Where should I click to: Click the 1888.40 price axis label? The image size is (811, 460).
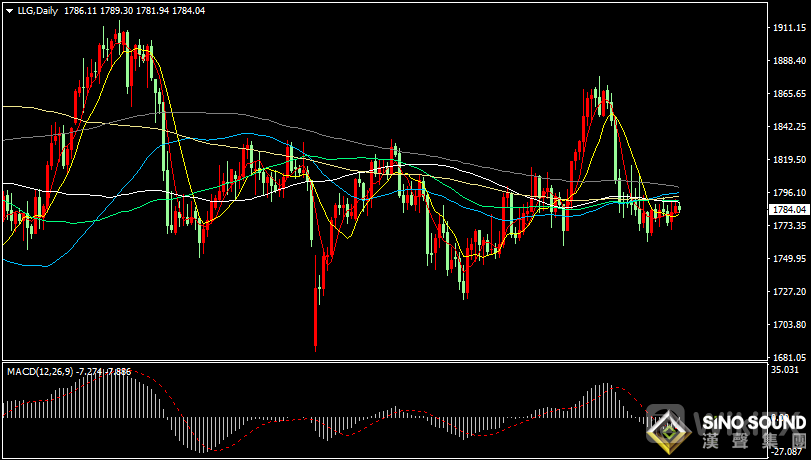[789, 62]
